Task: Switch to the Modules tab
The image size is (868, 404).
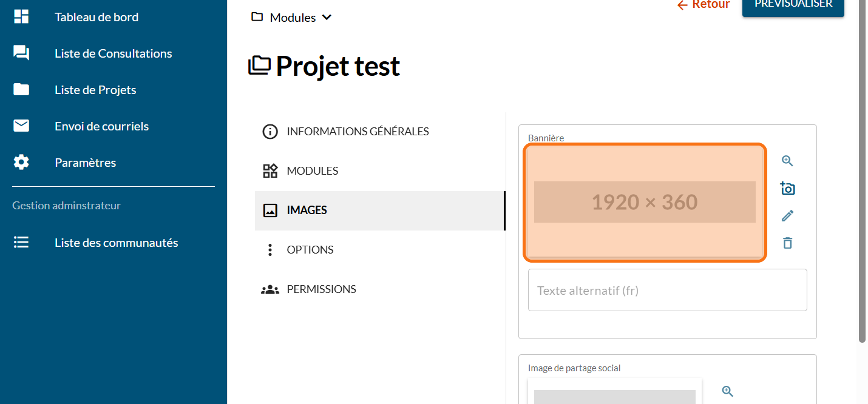Action: 313,171
